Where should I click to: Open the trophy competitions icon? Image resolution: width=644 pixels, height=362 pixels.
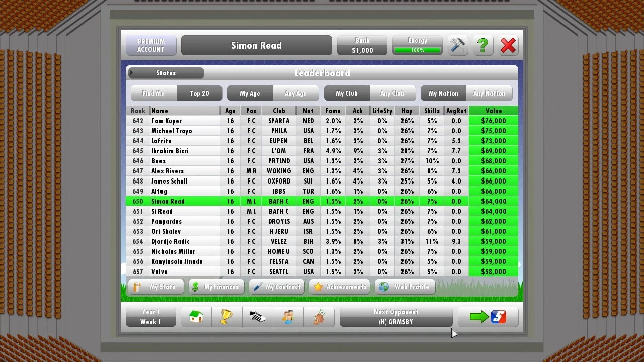227,317
